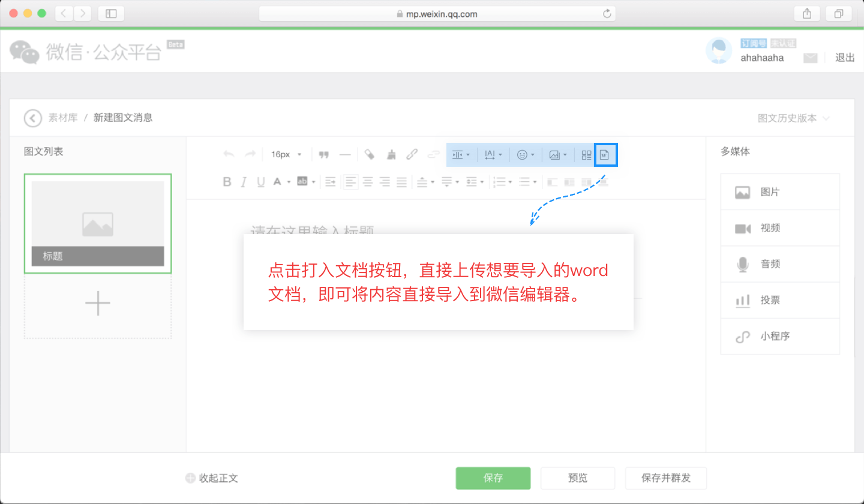The width and height of the screenshot is (864, 504).
Task: Open the side margin indent dropdown
Action: coord(461,155)
